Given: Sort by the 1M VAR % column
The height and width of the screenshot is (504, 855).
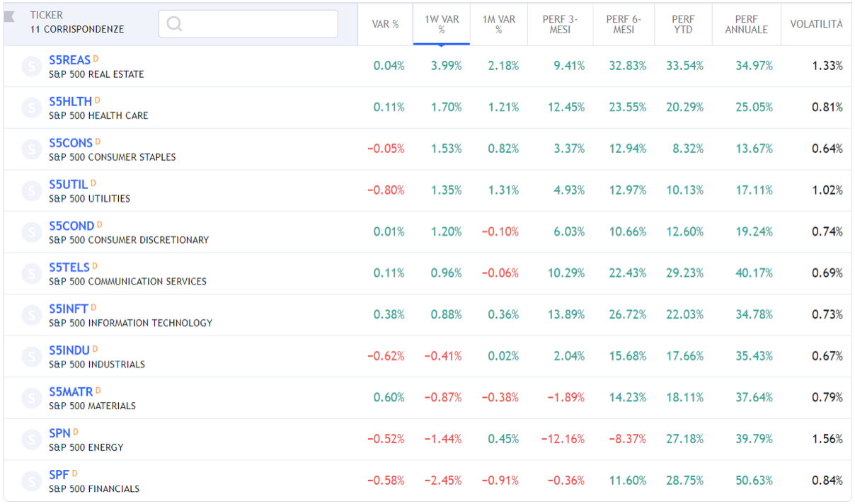Looking at the screenshot, I should click(499, 24).
